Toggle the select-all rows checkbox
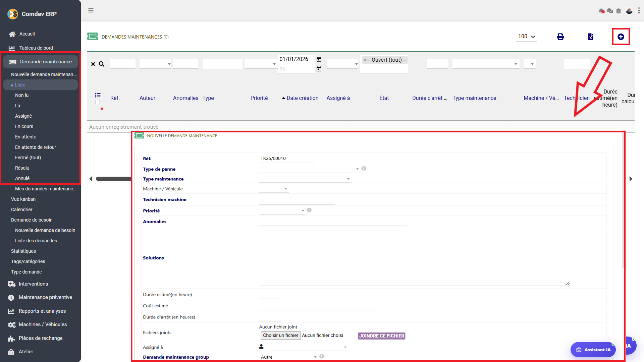 click(x=98, y=102)
